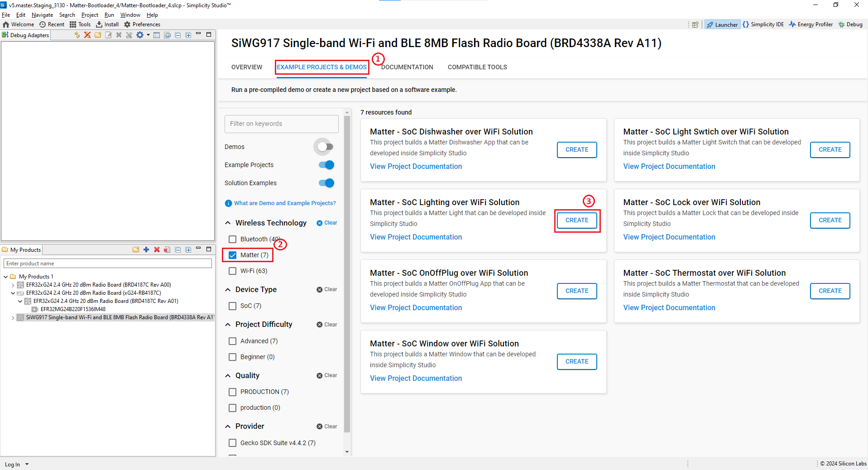Open the Energy Profiler perspective
This screenshot has height=470, width=868.
[x=810, y=24]
